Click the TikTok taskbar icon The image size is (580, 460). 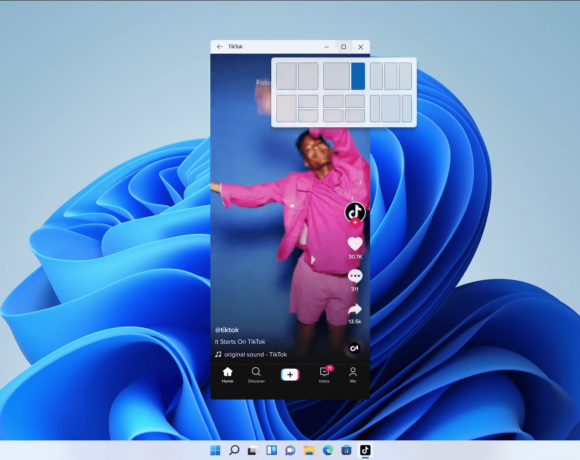pos(365,450)
